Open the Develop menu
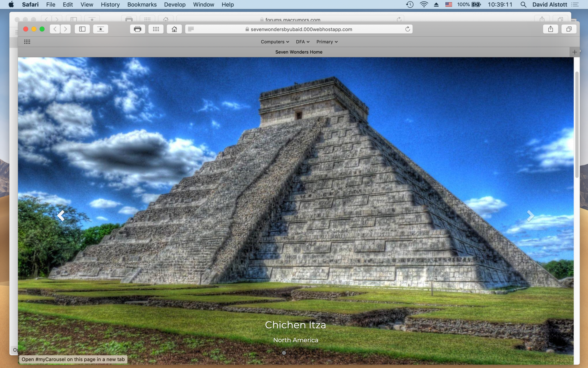 coord(175,4)
